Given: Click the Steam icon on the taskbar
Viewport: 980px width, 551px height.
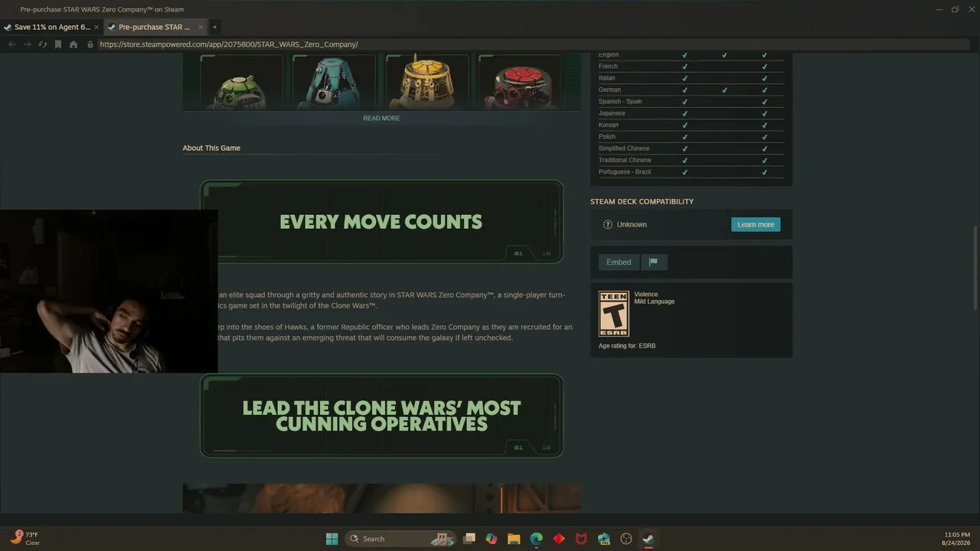Looking at the screenshot, I should point(648,539).
